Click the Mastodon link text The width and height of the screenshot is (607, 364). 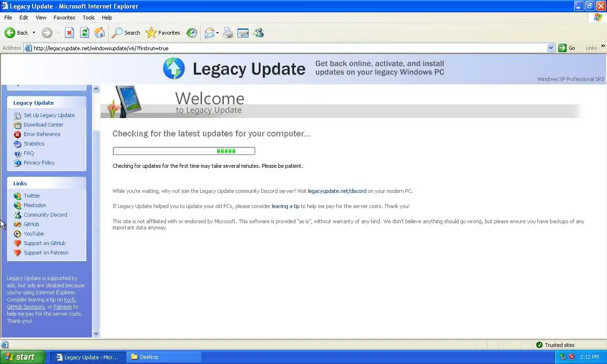pos(35,205)
